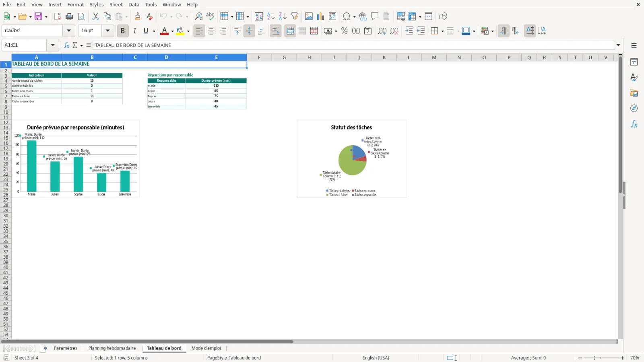
Task: Open background color dropdown arrow
Action: (188, 31)
